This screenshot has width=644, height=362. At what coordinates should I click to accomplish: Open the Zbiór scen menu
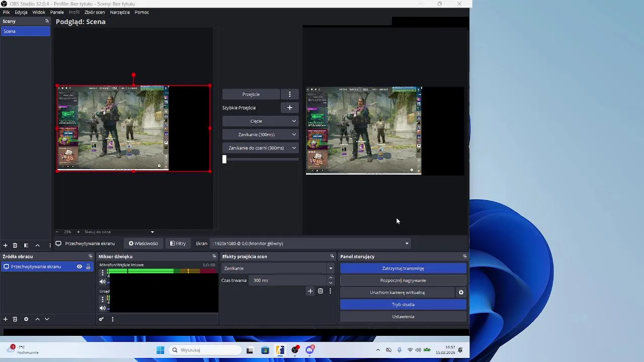pyautogui.click(x=95, y=12)
